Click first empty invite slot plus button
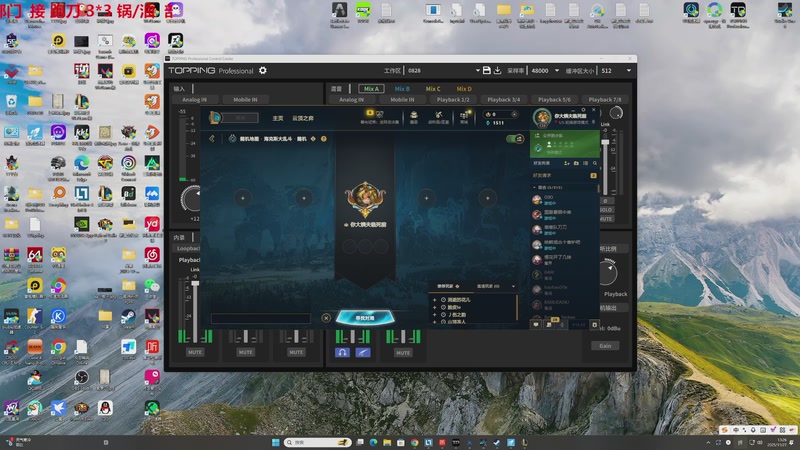Screen dimensions: 800x450 tap(243, 198)
